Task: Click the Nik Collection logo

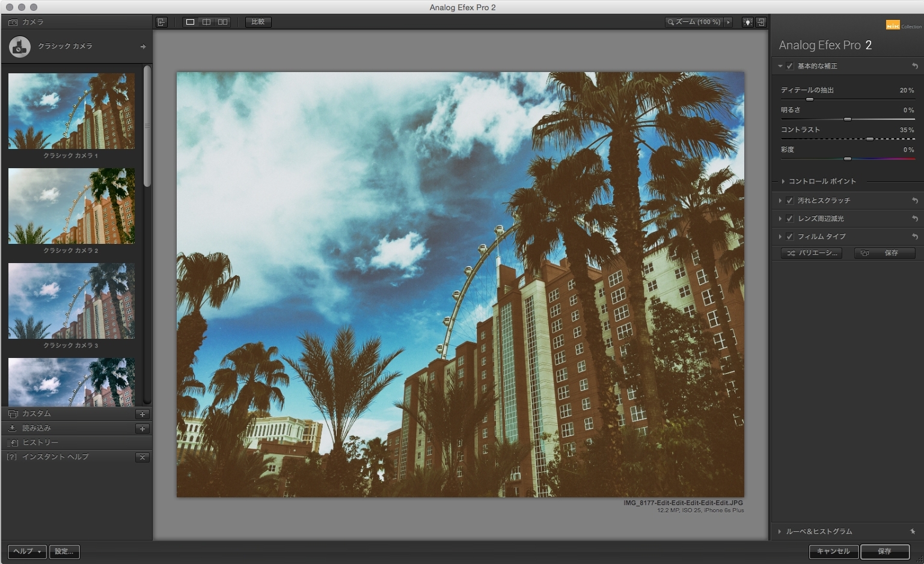Action: coord(903,25)
